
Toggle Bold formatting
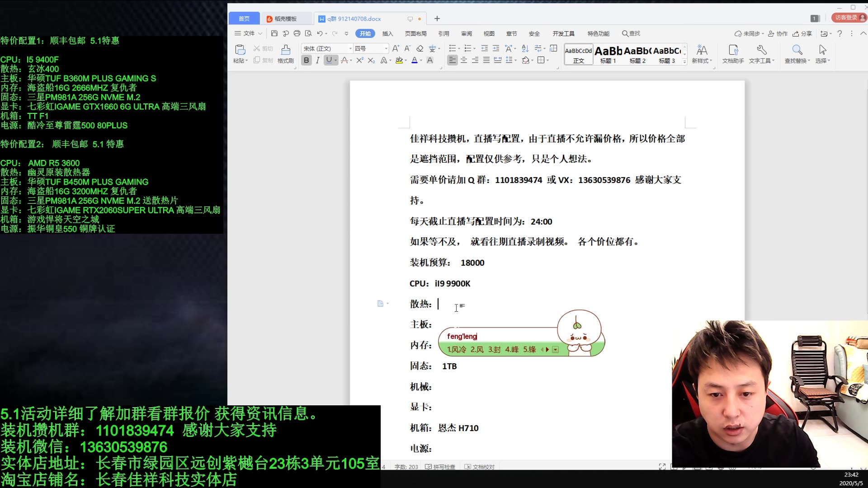(307, 60)
